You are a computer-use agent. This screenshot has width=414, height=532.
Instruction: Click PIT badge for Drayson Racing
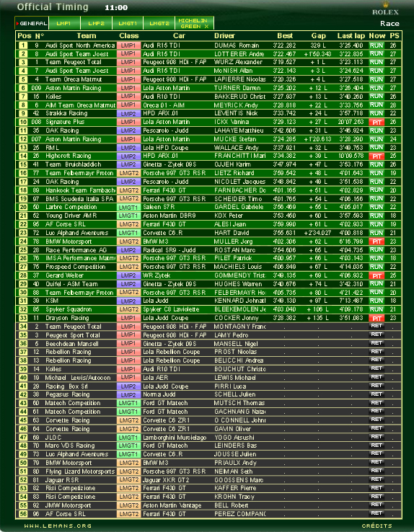(x=376, y=318)
